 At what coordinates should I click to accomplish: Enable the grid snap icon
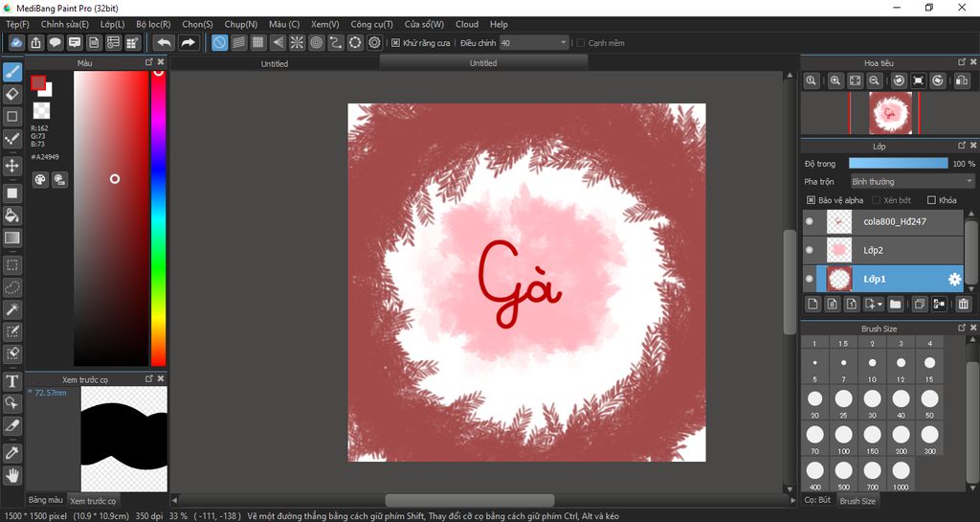258,42
